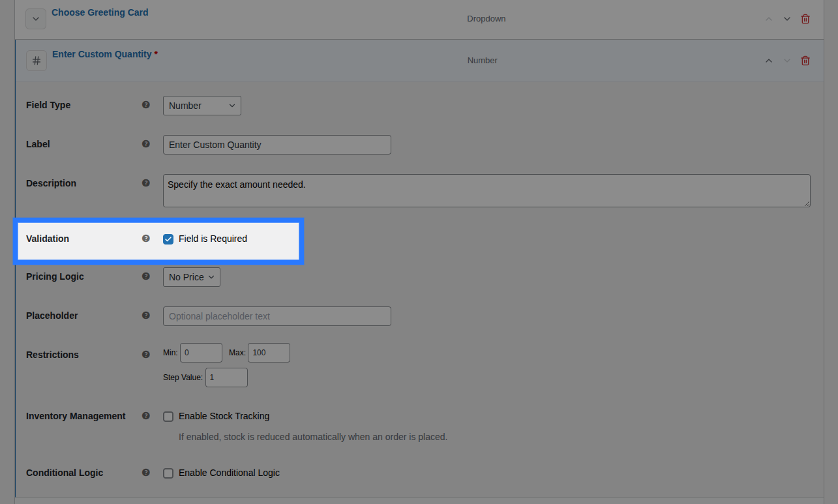Viewport: 838px width, 504px height.
Task: Open help tooltip for Restrictions
Action: pos(146,354)
